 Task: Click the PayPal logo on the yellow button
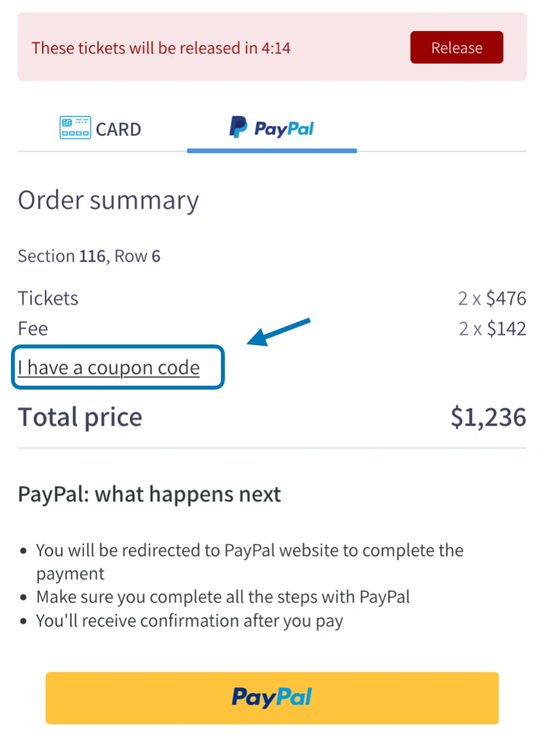coord(272,698)
